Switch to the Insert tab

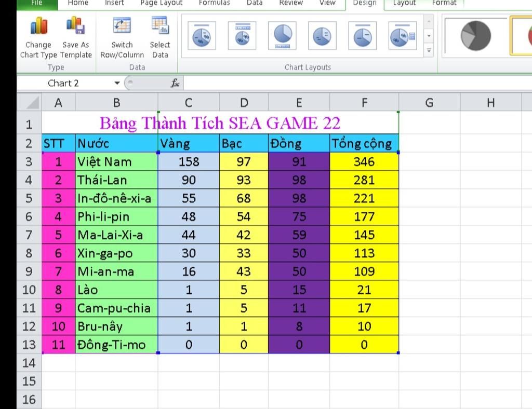click(114, 3)
